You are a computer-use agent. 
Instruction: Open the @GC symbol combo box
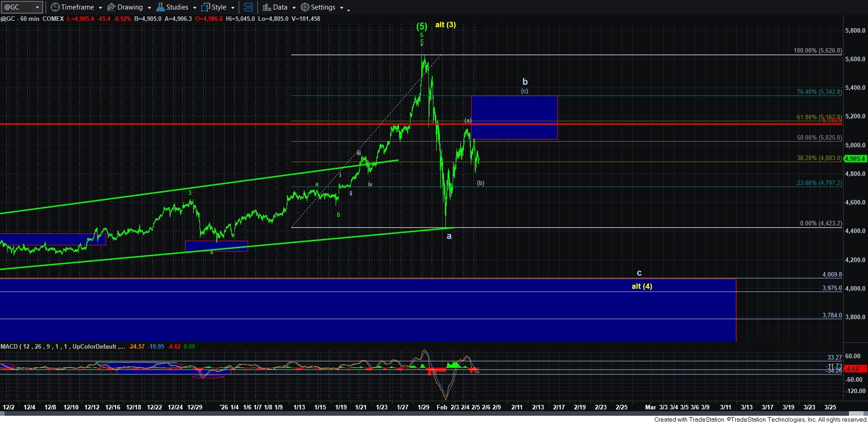(x=37, y=7)
